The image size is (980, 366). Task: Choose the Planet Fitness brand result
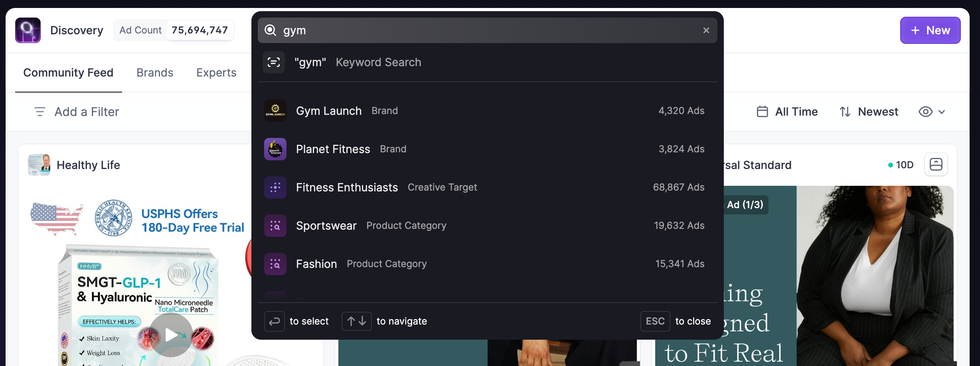[x=488, y=149]
